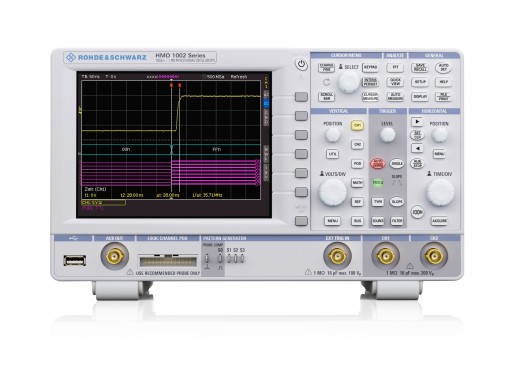The image size is (520, 380).
Task: Tap the FFT analysis button
Action: pos(395,67)
